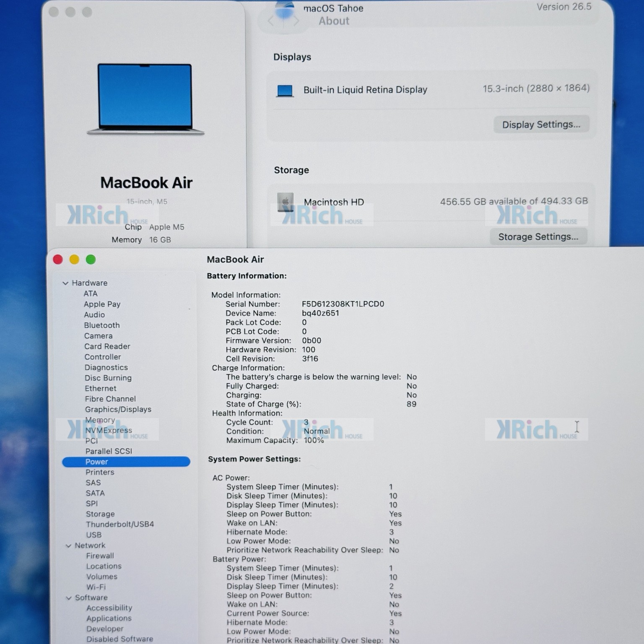Select Apple Pay in the sidebar
Viewport: 644px width, 644px height.
pos(102,304)
